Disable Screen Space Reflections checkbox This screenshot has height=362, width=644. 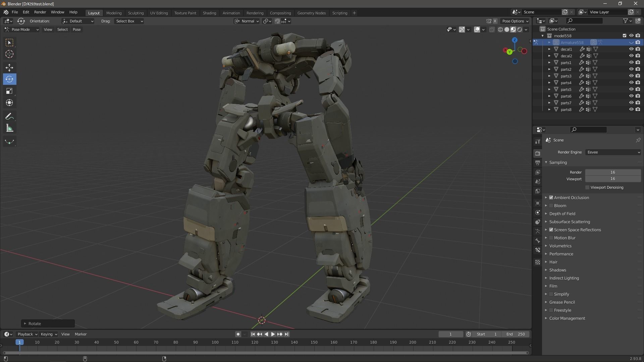click(551, 230)
